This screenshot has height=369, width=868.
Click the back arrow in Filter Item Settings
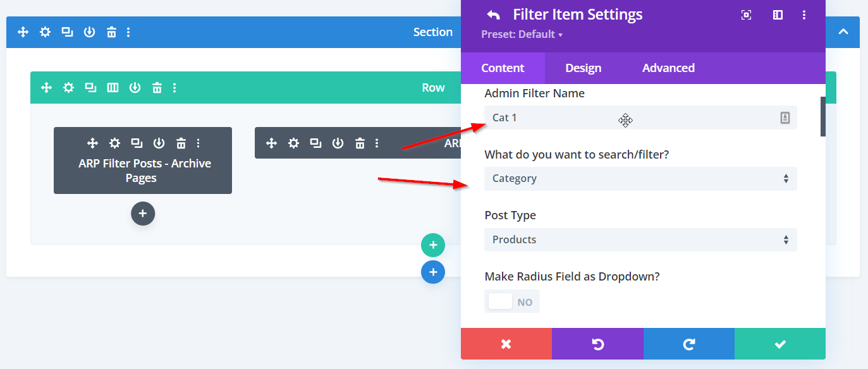pos(493,15)
